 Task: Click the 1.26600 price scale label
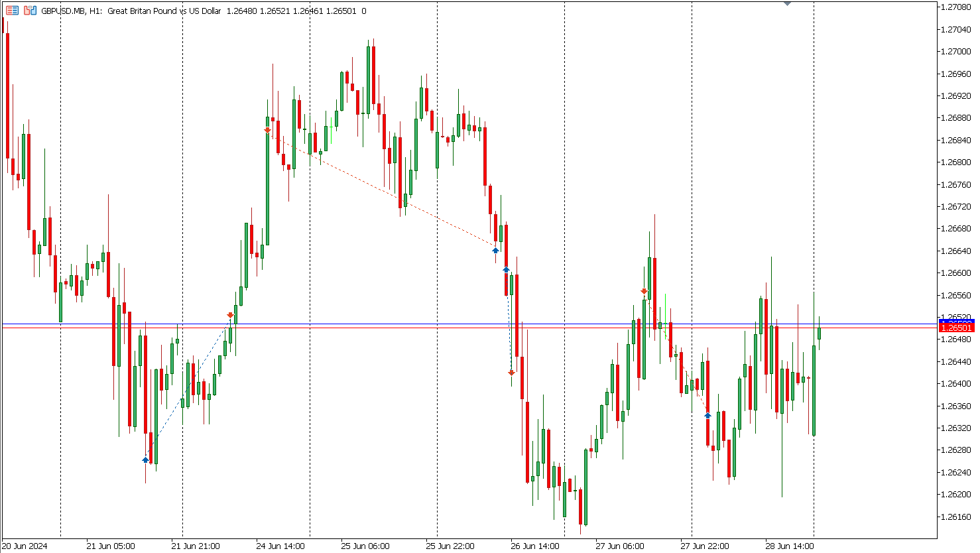(957, 273)
